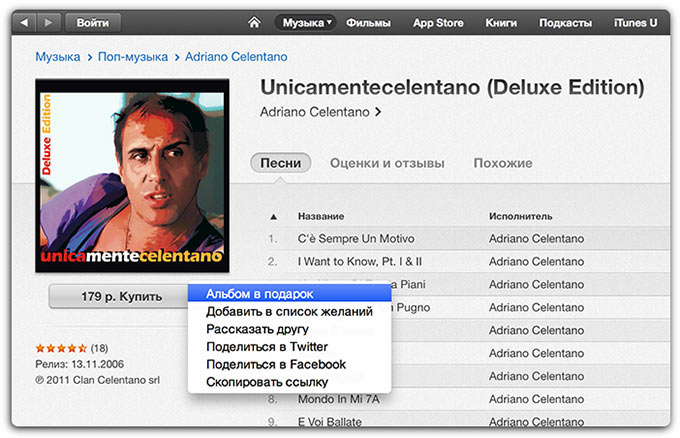Select the track I Want to Know, Pt. I & II
Screen dimensions: 680x438
tap(360, 261)
